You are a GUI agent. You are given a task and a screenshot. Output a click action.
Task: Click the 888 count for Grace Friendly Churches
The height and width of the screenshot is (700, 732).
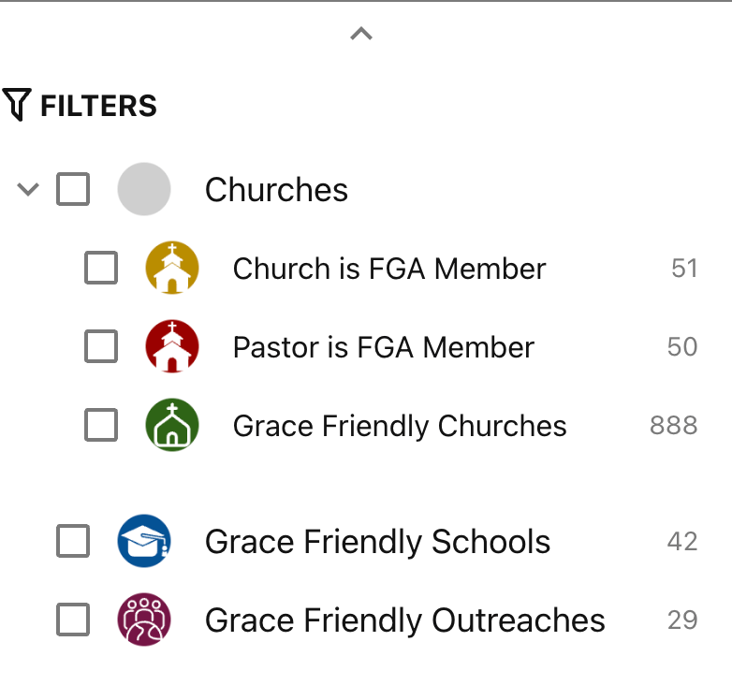(x=674, y=426)
